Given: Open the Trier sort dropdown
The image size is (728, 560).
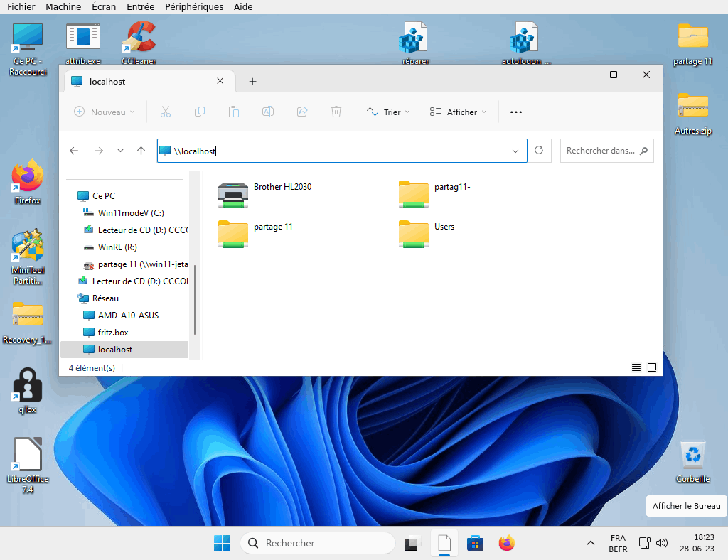Looking at the screenshot, I should 388,112.
